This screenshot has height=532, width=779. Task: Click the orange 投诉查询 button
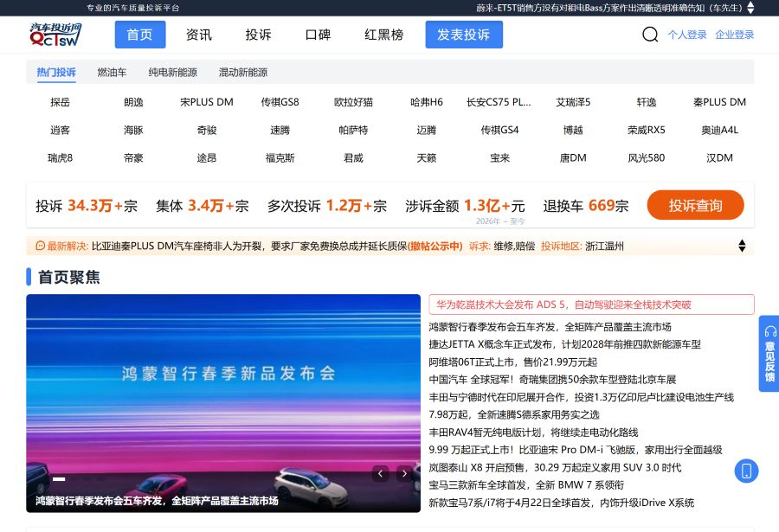695,205
